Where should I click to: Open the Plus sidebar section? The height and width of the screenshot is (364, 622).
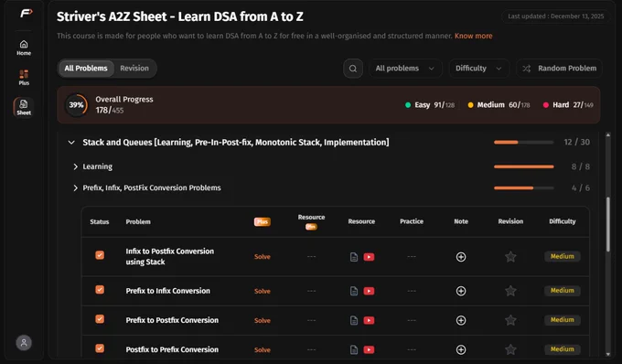(24, 78)
